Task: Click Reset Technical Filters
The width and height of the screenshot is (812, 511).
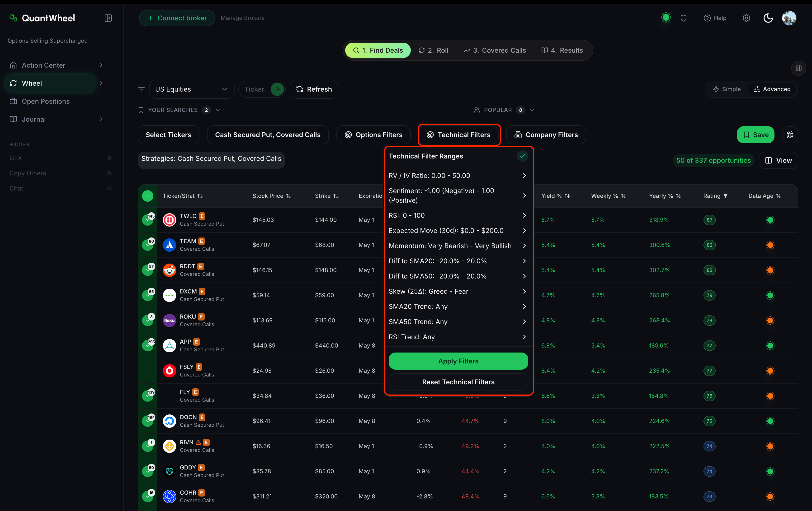Action: pyautogui.click(x=458, y=382)
